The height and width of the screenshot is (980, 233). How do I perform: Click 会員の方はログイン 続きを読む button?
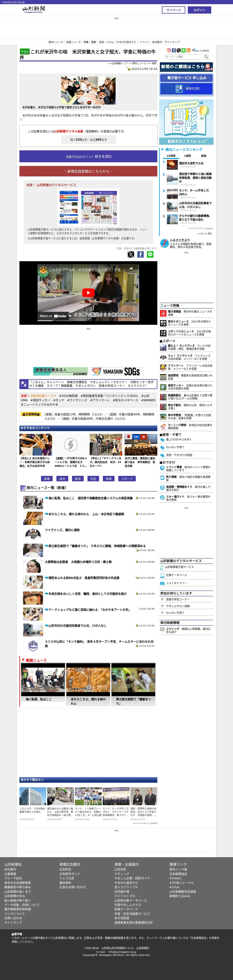[89, 156]
